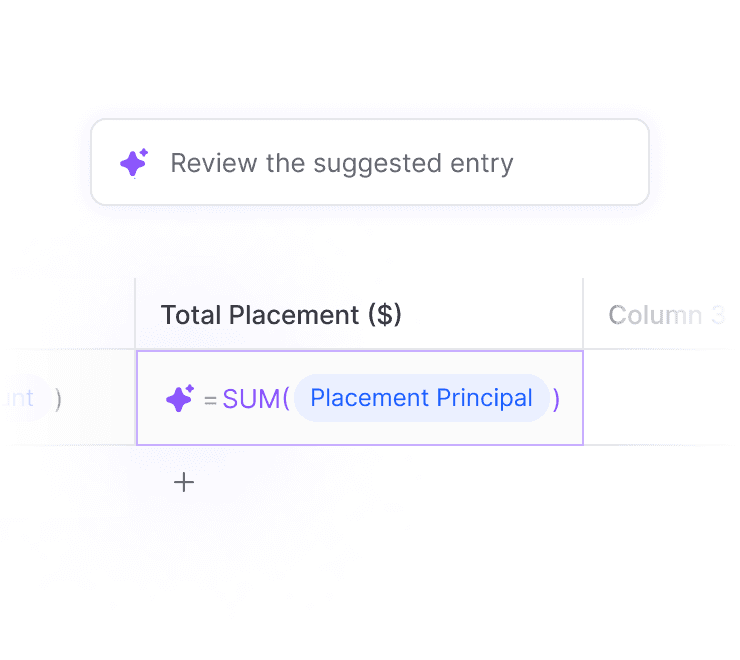
Task: Click the closing parenthesis after Placement Principal
Action: [557, 399]
